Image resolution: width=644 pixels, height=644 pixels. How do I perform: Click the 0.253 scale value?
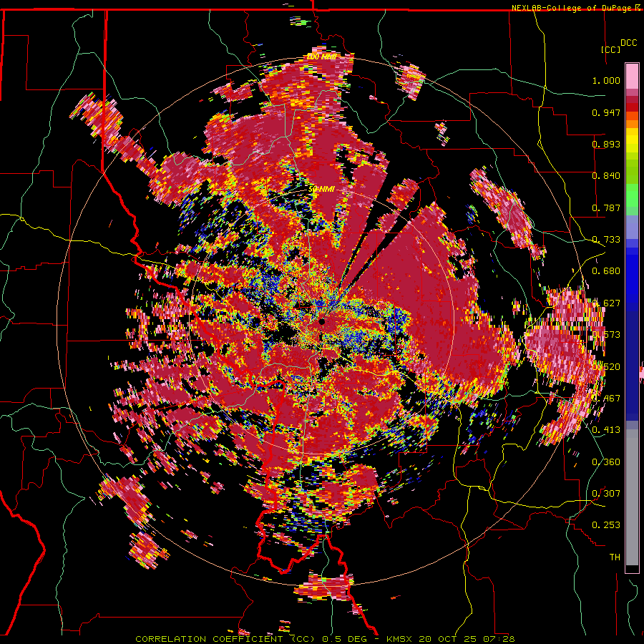tap(606, 525)
